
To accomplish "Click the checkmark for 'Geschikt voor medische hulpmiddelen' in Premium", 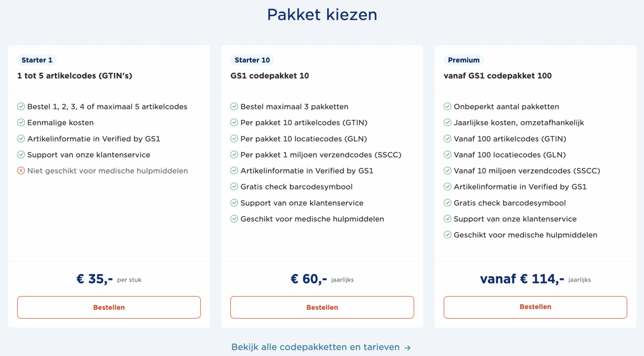I will tap(447, 235).
